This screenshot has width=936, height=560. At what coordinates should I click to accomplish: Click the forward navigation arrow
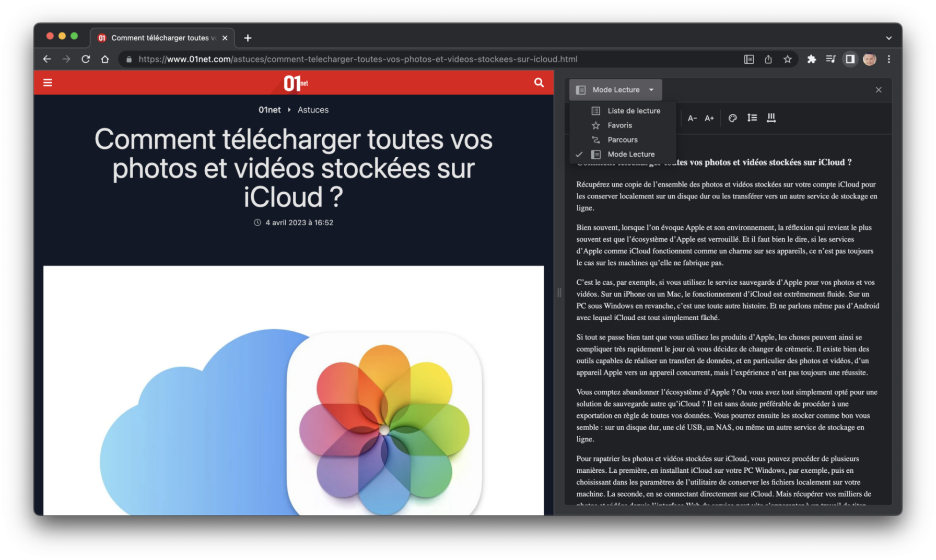pyautogui.click(x=66, y=59)
